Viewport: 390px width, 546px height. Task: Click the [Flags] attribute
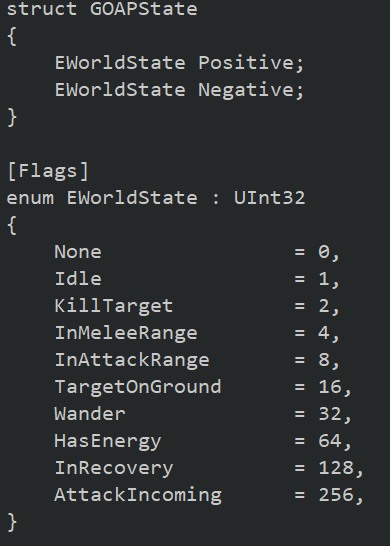tap(48, 171)
